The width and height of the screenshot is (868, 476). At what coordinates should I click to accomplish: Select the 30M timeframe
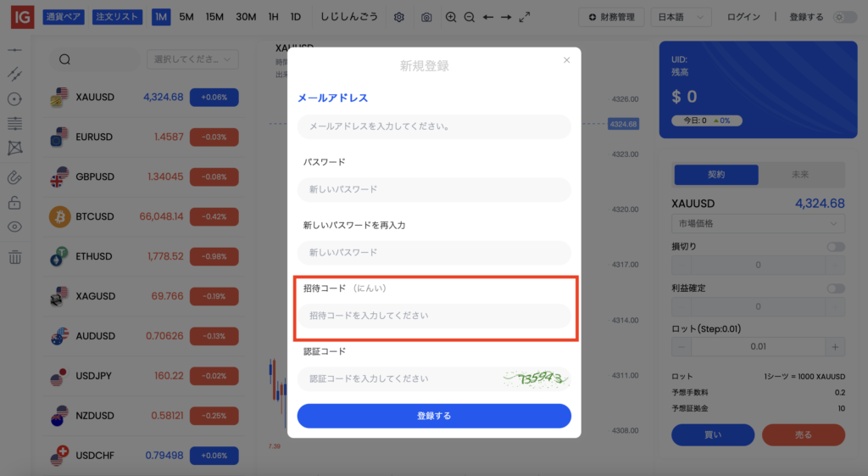pos(246,17)
